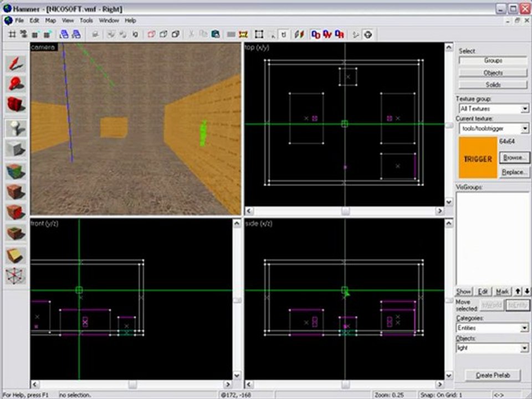
Task: Switch selection mode to Groups
Action: pyautogui.click(x=493, y=60)
